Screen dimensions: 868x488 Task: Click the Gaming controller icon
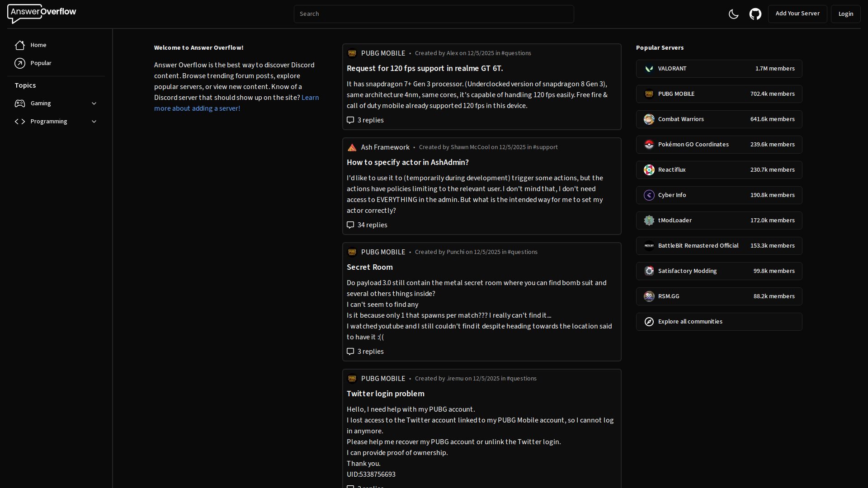(x=20, y=103)
